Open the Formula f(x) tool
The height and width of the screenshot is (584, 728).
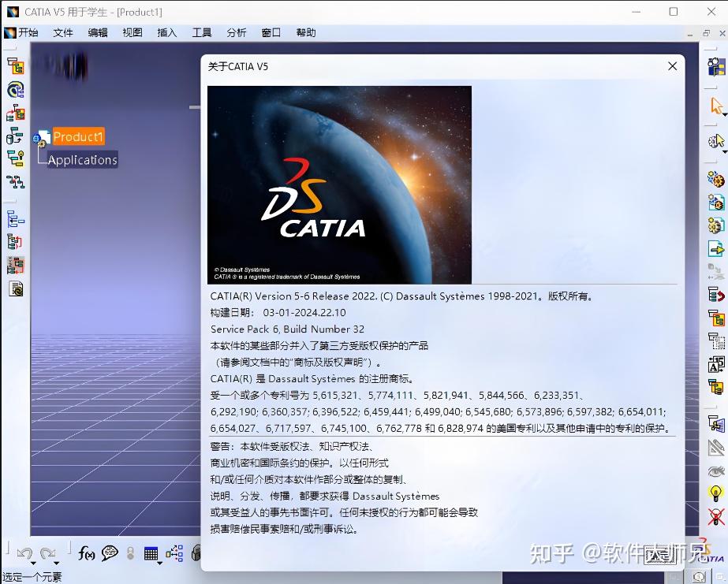tap(87, 553)
